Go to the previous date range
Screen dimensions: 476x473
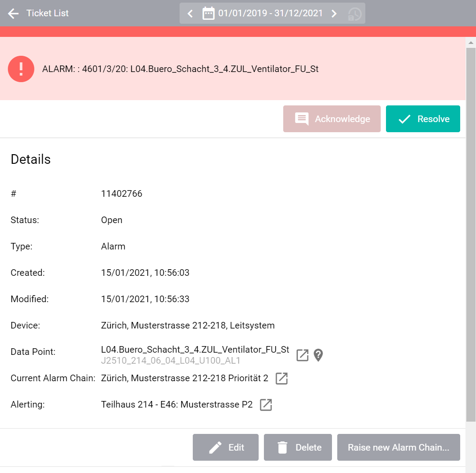[190, 14]
